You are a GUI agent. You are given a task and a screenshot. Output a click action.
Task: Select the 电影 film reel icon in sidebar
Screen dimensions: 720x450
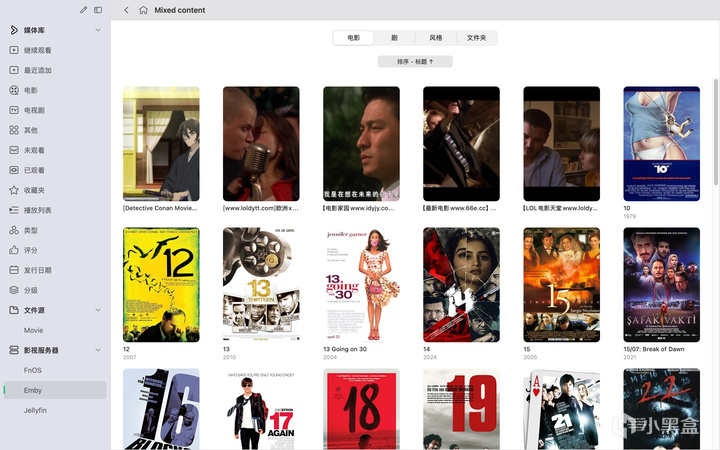click(x=14, y=90)
